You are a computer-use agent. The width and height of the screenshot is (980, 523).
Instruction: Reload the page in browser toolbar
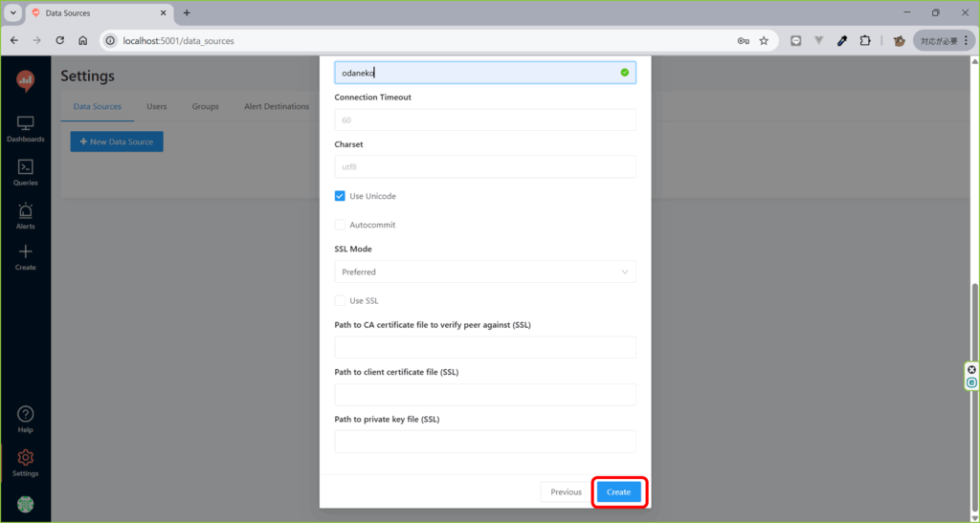[x=60, y=41]
